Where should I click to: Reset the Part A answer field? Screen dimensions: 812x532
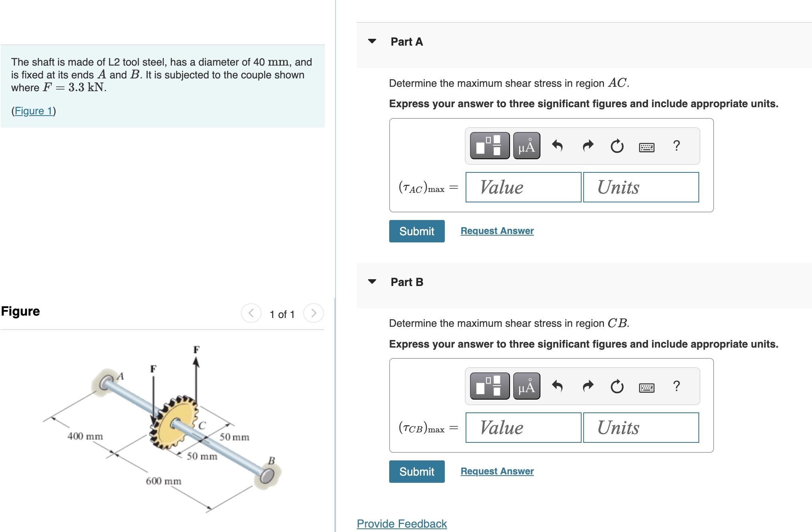[x=617, y=146]
